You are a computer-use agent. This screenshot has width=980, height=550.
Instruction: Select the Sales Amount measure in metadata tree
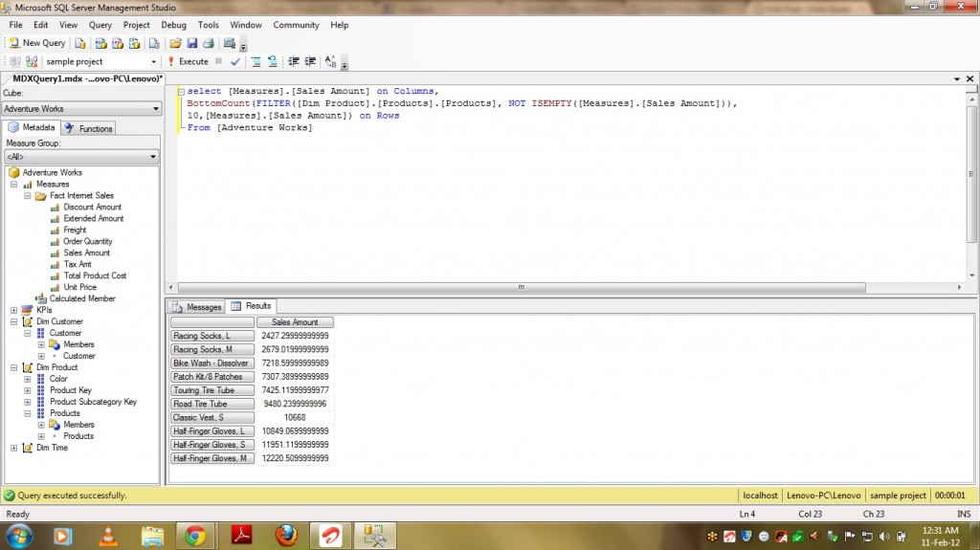[x=86, y=253]
